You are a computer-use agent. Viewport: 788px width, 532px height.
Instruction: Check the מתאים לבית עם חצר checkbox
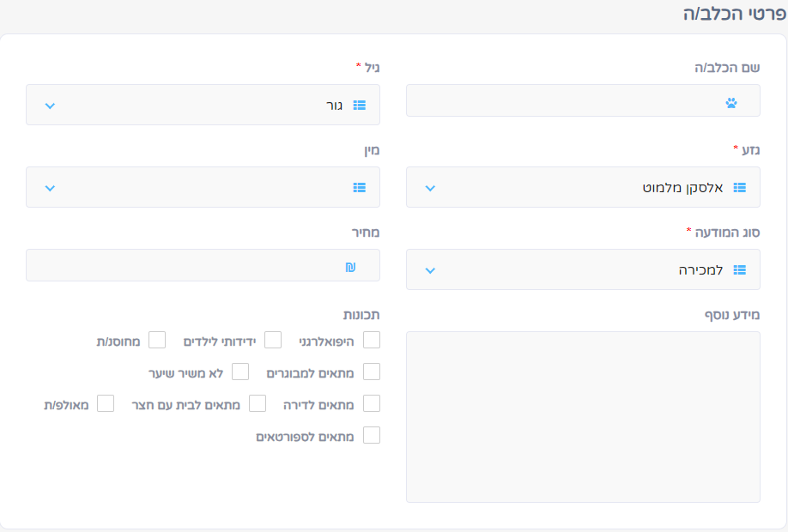point(258,403)
